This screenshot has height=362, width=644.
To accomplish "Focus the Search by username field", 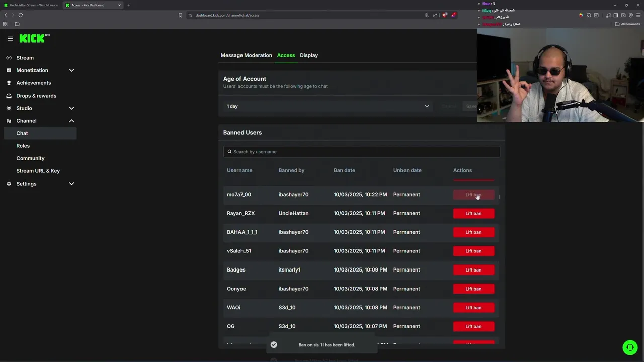I will (x=362, y=152).
